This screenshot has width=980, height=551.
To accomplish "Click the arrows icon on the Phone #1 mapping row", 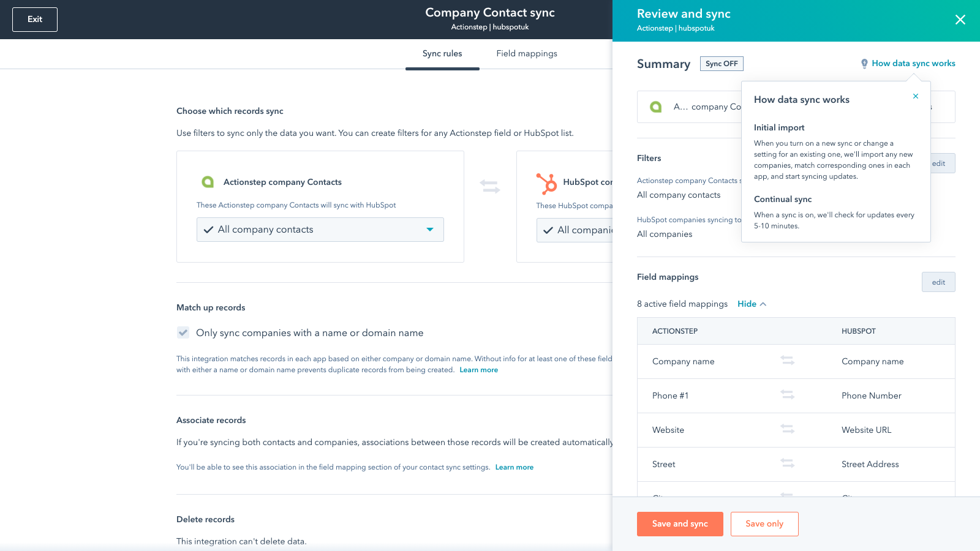I will [x=788, y=395].
